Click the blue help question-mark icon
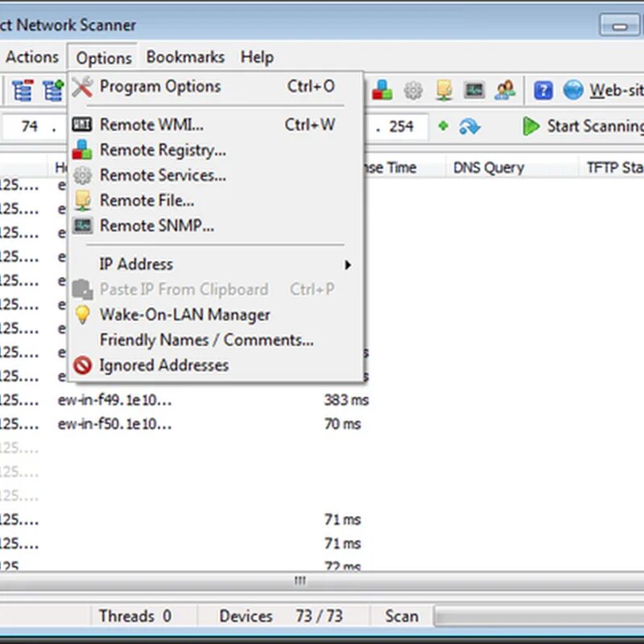 (x=543, y=90)
